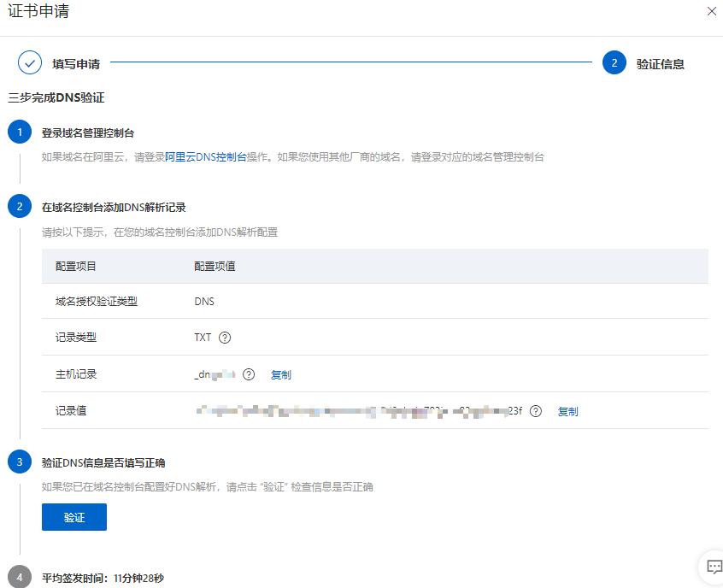Copy the 记录值 using its 复制 link
This screenshot has width=723, height=588.
coord(567,411)
